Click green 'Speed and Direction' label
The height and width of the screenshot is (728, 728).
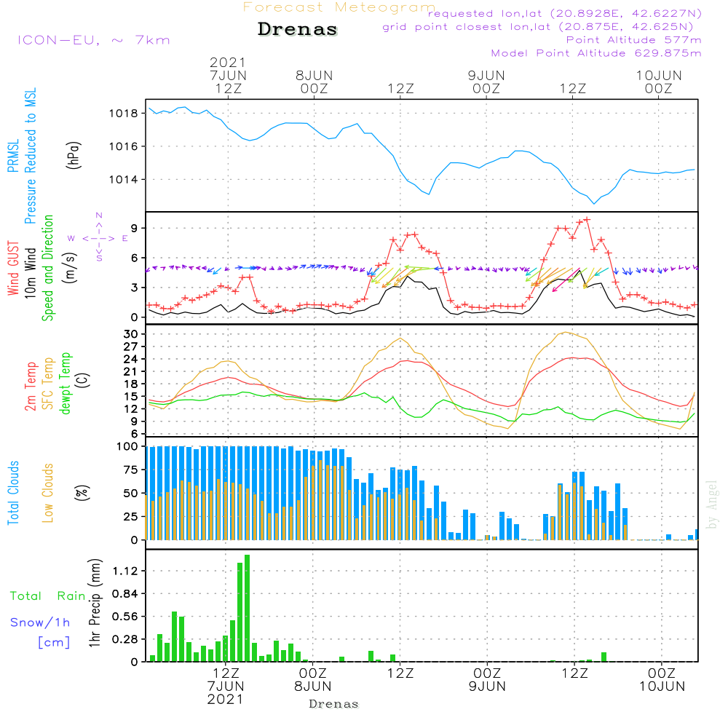(48, 268)
